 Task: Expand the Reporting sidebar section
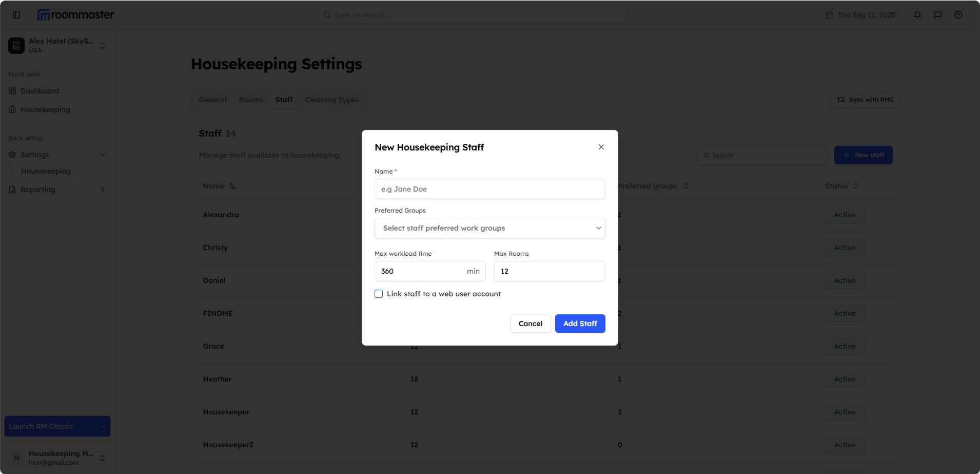pyautogui.click(x=103, y=189)
